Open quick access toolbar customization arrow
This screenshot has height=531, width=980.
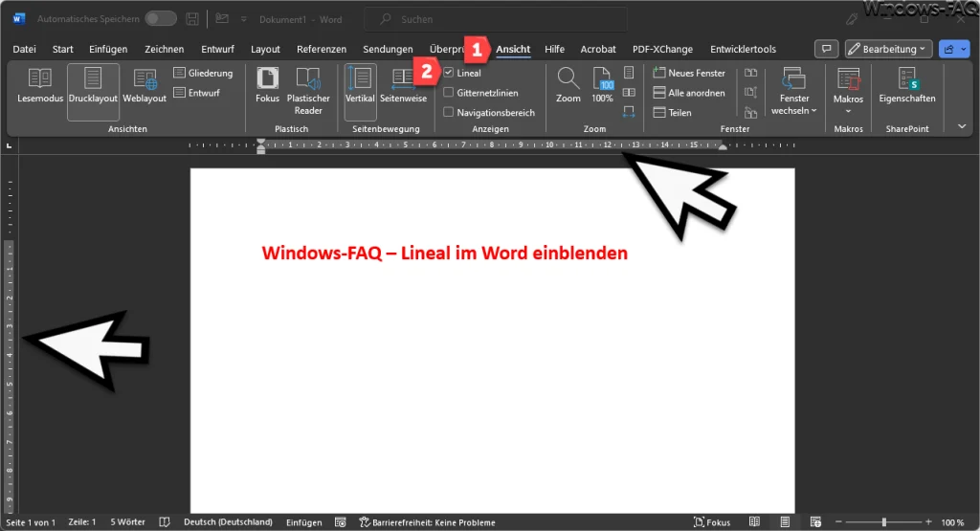coord(244,19)
